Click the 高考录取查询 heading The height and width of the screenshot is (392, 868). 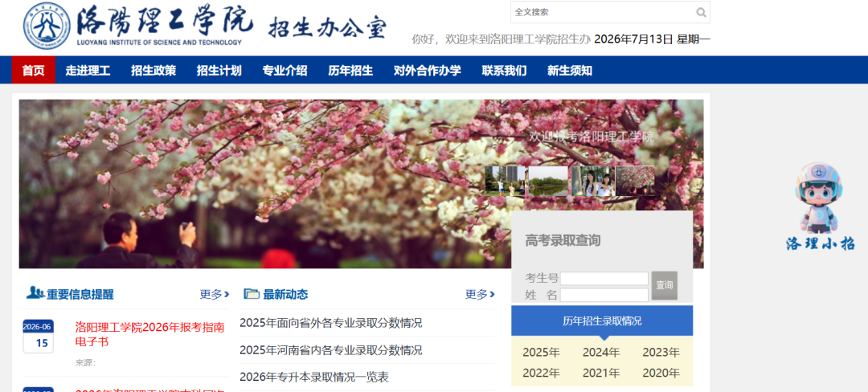(563, 240)
